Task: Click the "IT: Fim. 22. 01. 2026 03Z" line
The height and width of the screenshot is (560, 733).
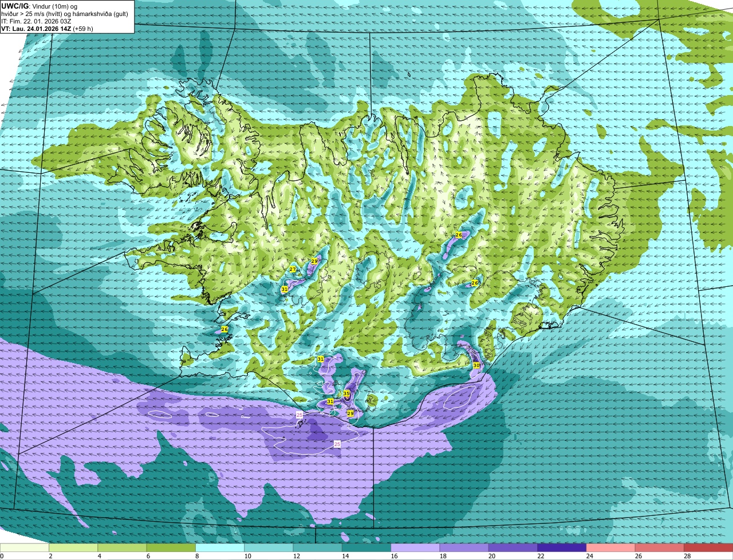Action: (x=36, y=21)
